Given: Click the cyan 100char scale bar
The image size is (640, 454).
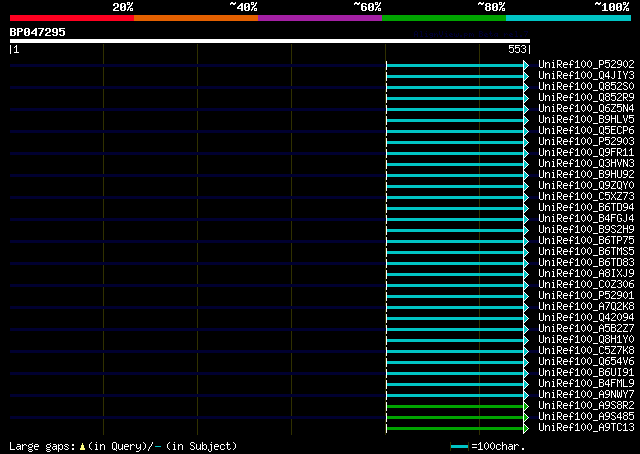Looking at the screenshot, I should [x=459, y=447].
